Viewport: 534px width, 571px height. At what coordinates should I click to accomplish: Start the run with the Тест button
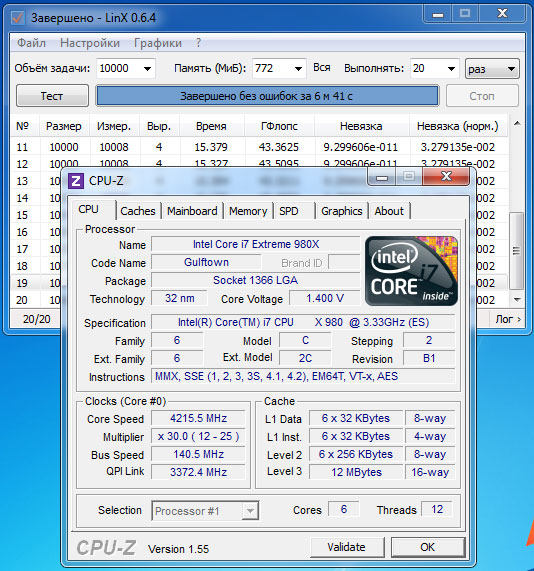[52, 96]
